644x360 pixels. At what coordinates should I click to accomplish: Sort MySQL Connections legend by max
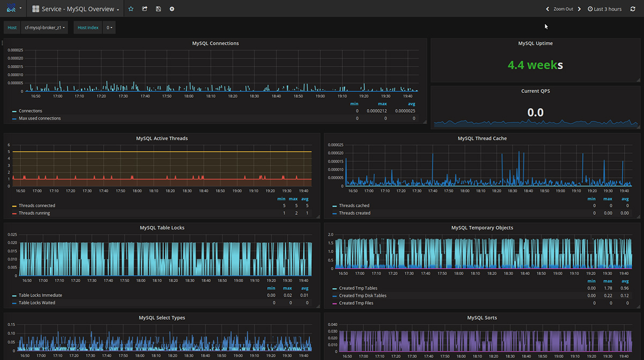(x=382, y=104)
